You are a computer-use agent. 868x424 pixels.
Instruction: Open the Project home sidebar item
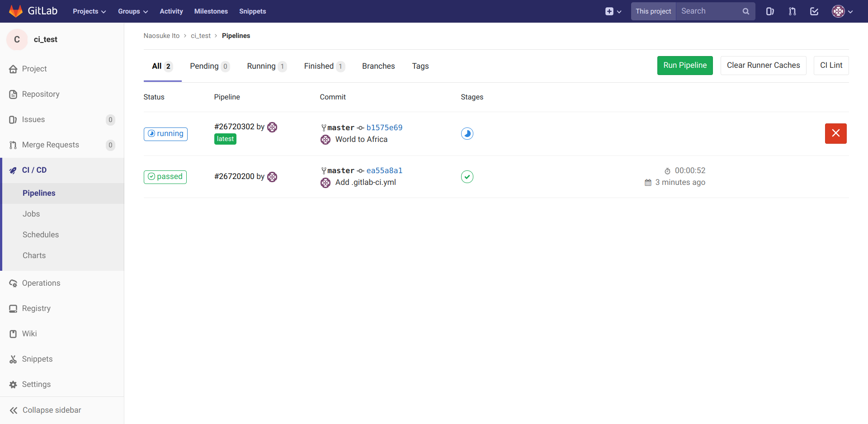pyautogui.click(x=62, y=69)
